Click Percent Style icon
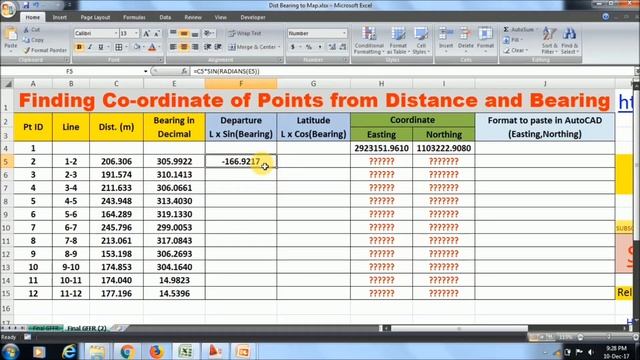This screenshot has height=360, width=640. tap(309, 47)
